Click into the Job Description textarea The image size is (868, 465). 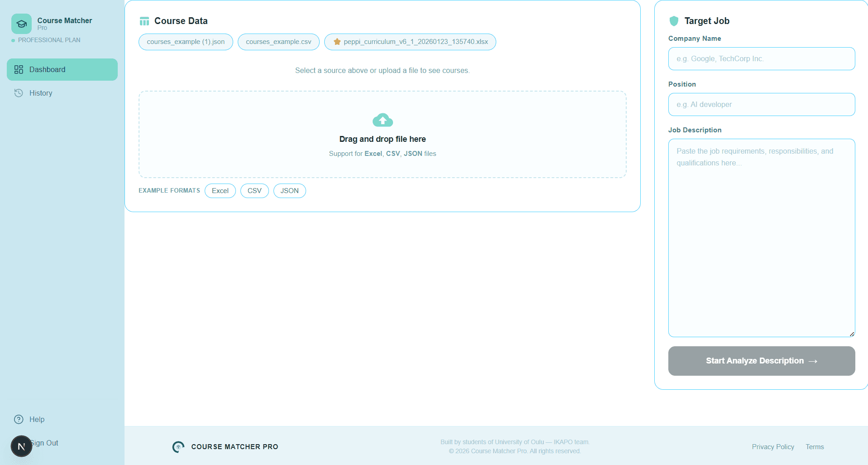[x=762, y=238]
